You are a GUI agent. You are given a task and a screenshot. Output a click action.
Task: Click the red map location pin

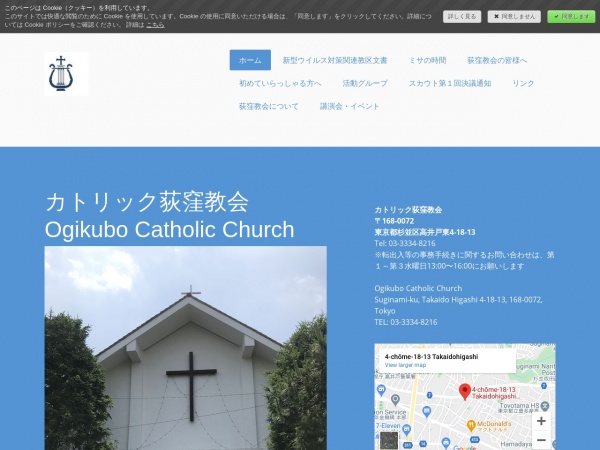(465, 392)
